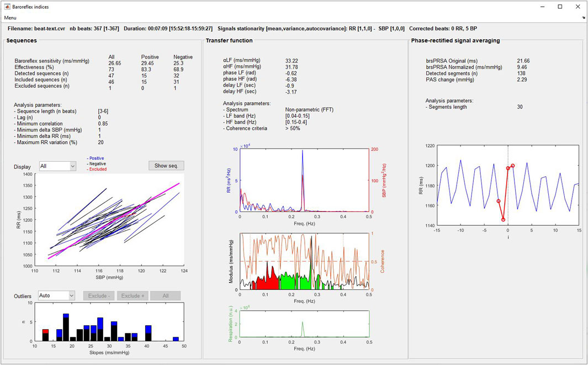
Task: Click the 'brsPRSA Original (ms)' label
Action: click(451, 61)
